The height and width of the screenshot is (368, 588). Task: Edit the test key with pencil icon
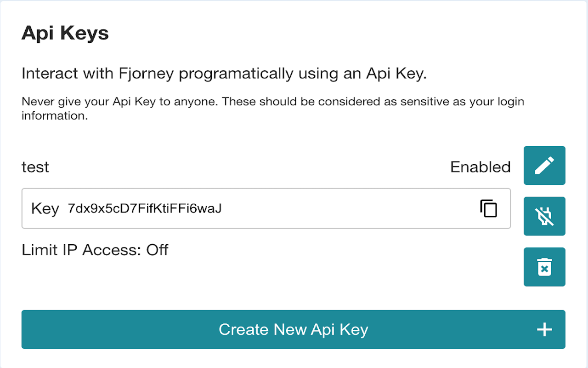(544, 166)
